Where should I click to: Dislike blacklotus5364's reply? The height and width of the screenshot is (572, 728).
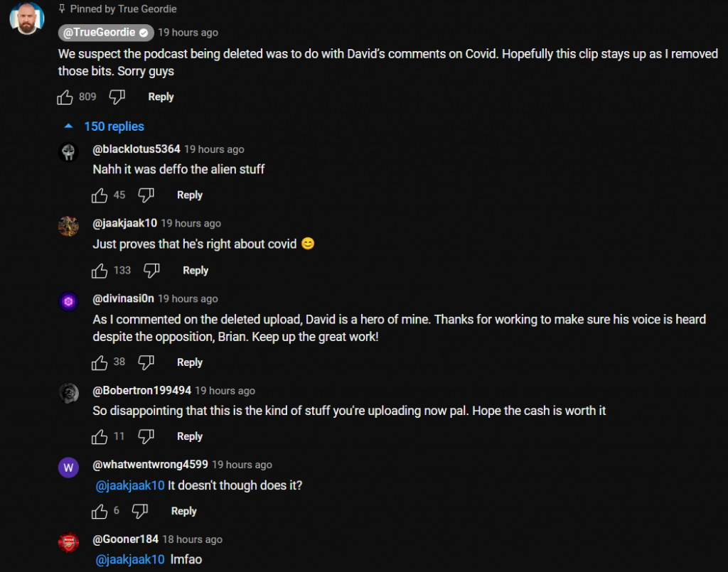click(146, 195)
